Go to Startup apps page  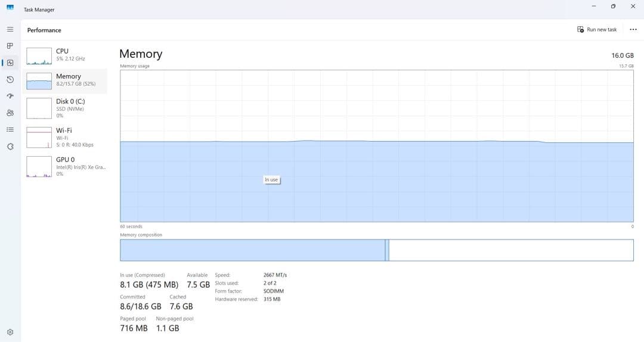10,96
